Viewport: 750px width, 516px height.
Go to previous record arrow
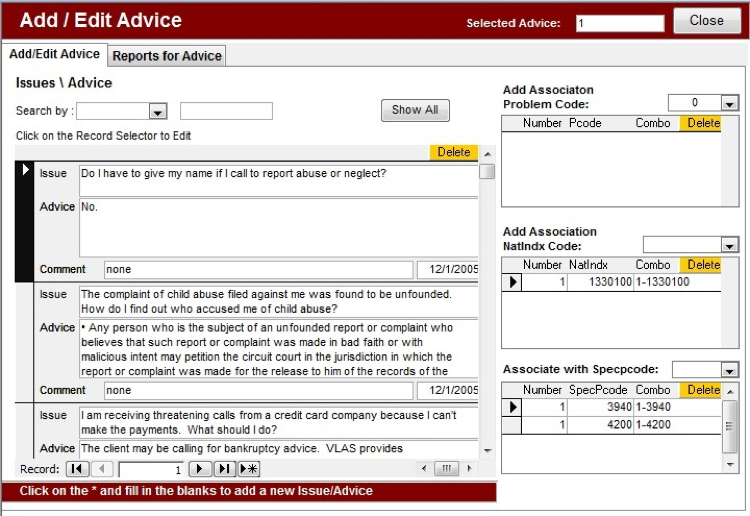[x=102, y=469]
